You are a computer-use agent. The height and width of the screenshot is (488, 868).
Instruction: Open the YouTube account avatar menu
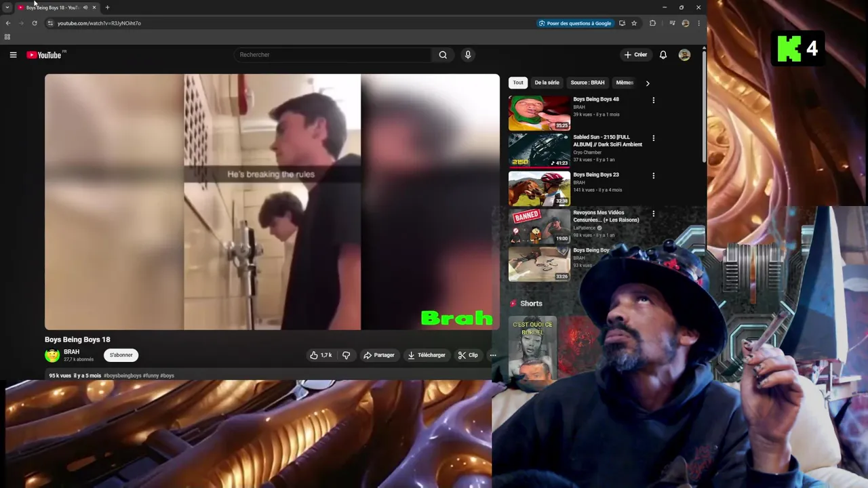coord(684,55)
